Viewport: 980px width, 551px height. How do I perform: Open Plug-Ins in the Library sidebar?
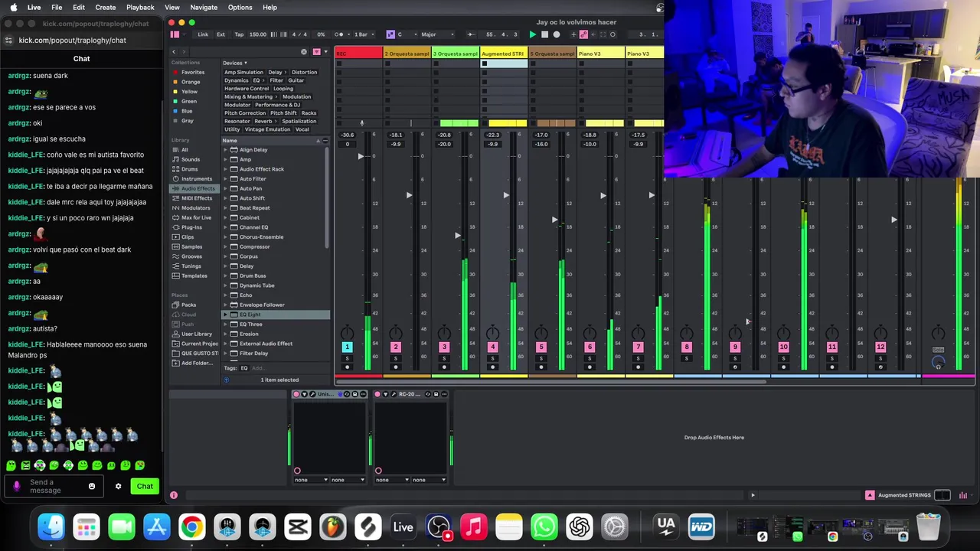point(191,227)
